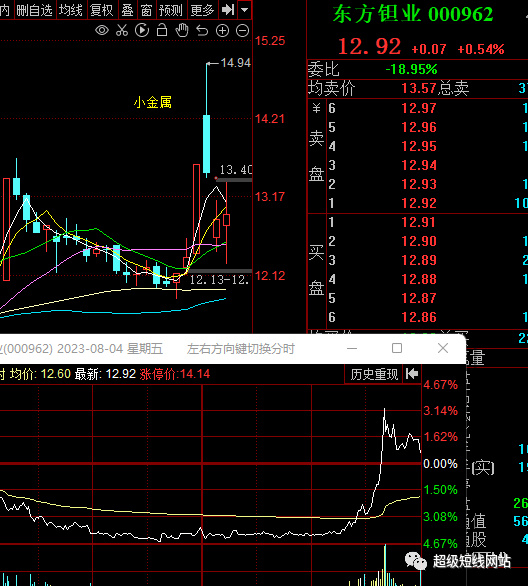528x586 pixels.
Task: Click the 13.17 price axis label
Action: 270,197
